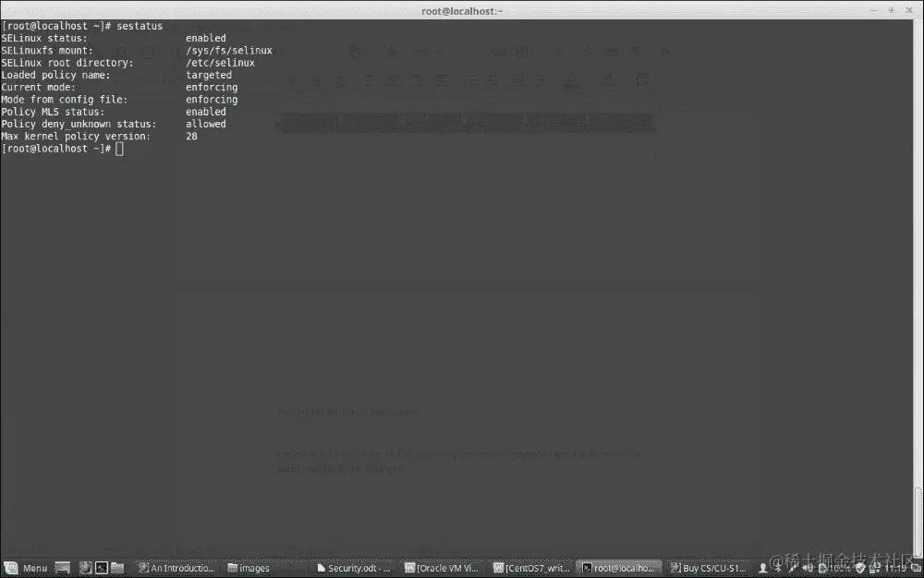Open the CentOS7_writ... taskbar entry

pos(531,567)
